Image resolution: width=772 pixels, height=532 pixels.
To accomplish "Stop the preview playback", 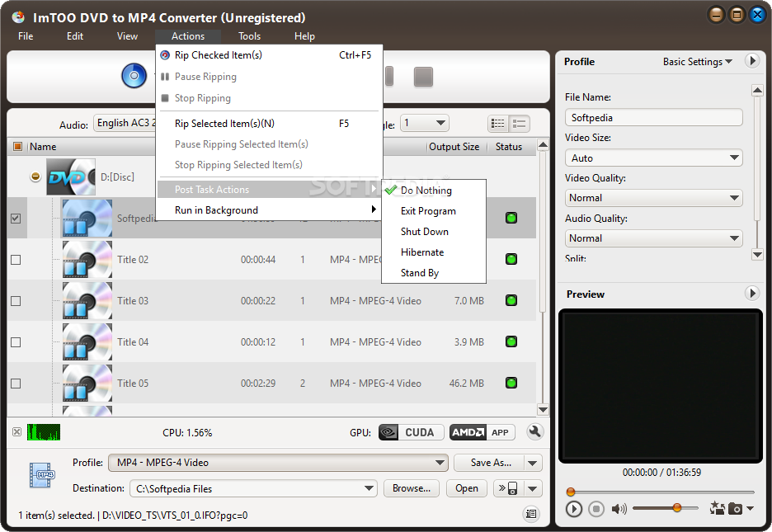I will [595, 509].
